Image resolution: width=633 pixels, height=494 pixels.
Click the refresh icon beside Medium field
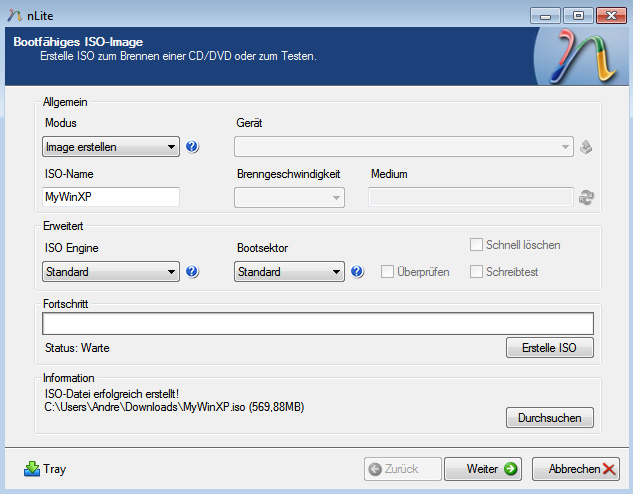(586, 197)
